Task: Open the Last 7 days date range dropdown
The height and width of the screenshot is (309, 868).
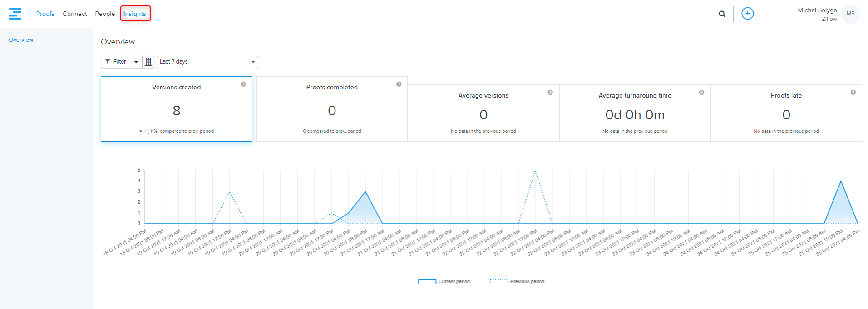Action: click(207, 62)
